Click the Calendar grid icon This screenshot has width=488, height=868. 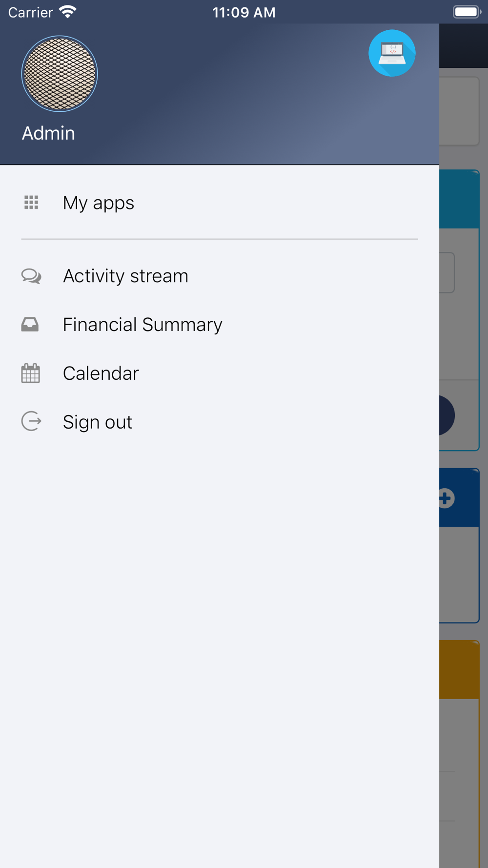(30, 373)
